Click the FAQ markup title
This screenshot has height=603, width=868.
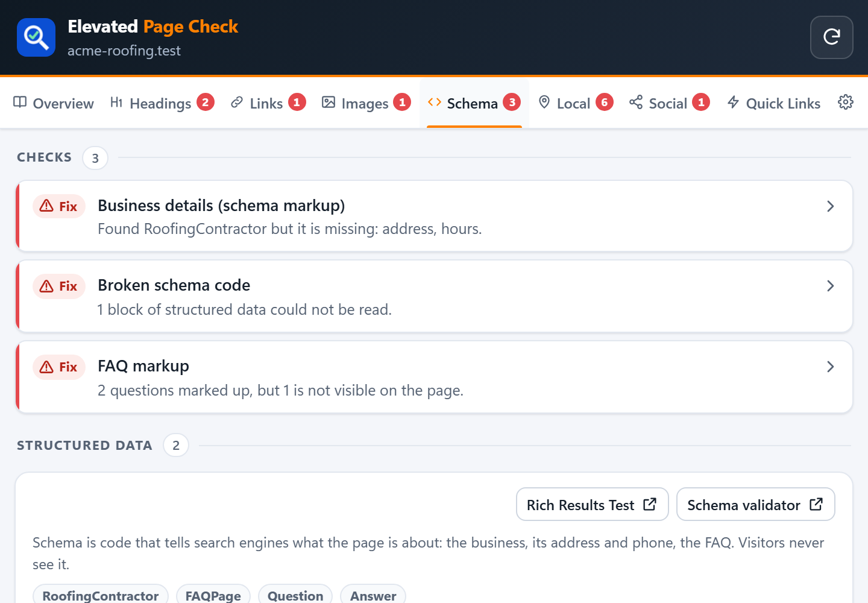pos(143,366)
